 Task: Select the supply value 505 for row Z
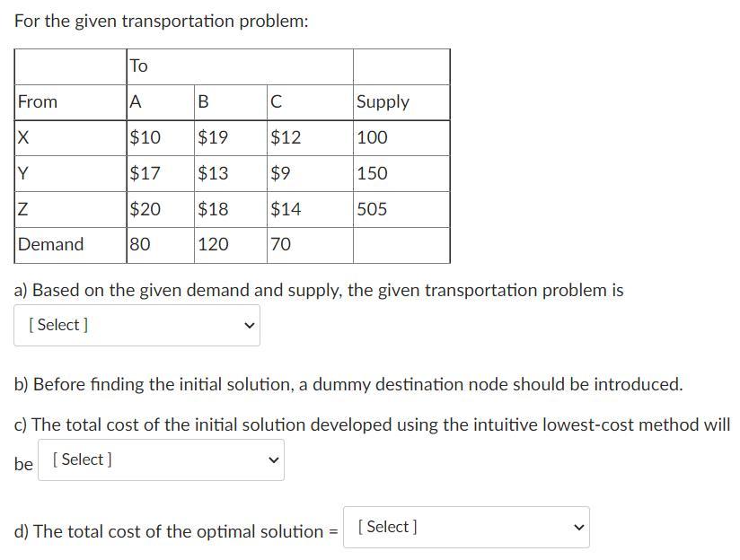pos(374,209)
